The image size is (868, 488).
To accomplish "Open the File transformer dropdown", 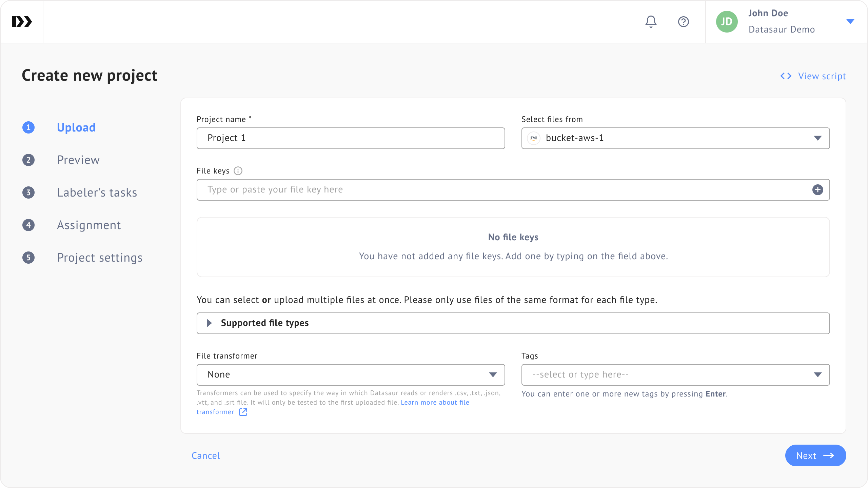I will 351,375.
